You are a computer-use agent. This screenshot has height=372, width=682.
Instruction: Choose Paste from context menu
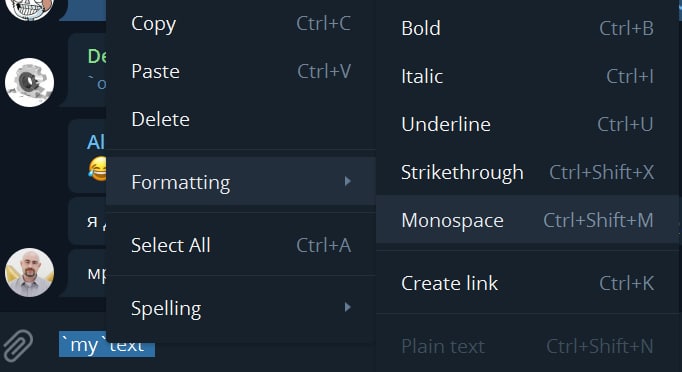tap(241, 71)
